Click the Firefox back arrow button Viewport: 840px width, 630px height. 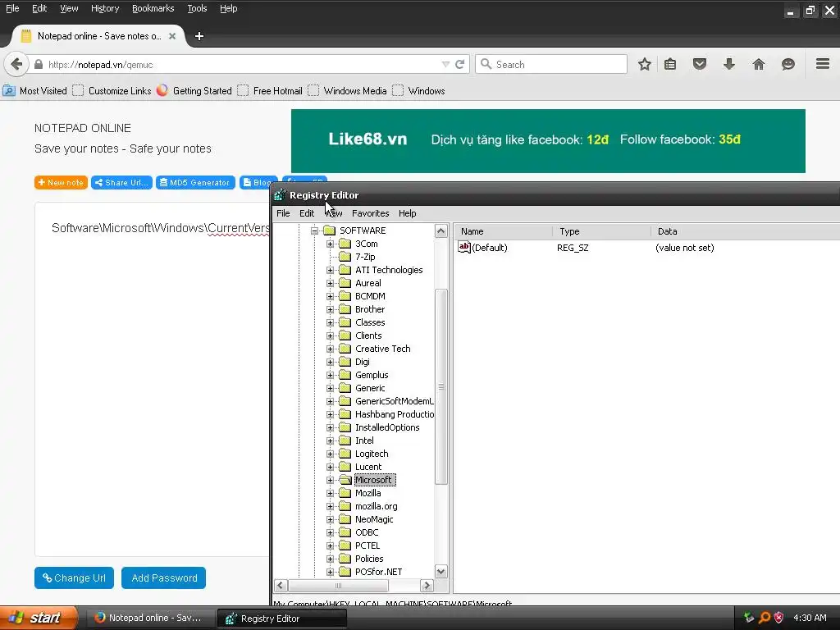16,64
